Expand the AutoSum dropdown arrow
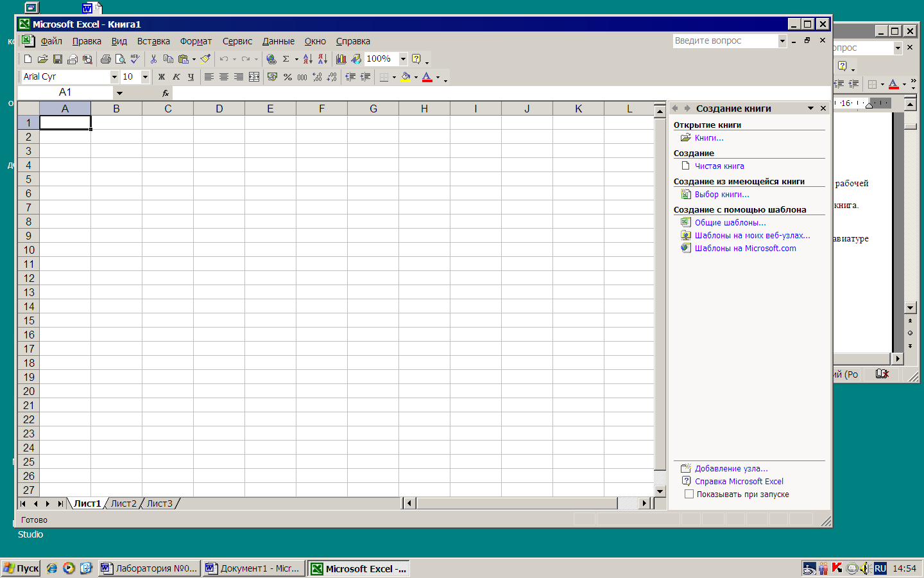Image resolution: width=924 pixels, height=578 pixels. pyautogui.click(x=296, y=59)
